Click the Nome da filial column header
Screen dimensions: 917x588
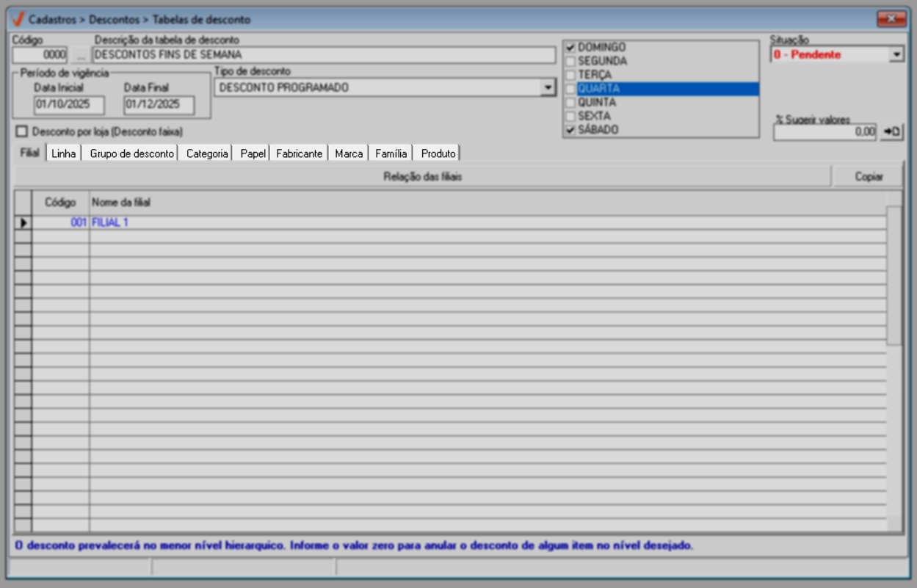[488, 202]
